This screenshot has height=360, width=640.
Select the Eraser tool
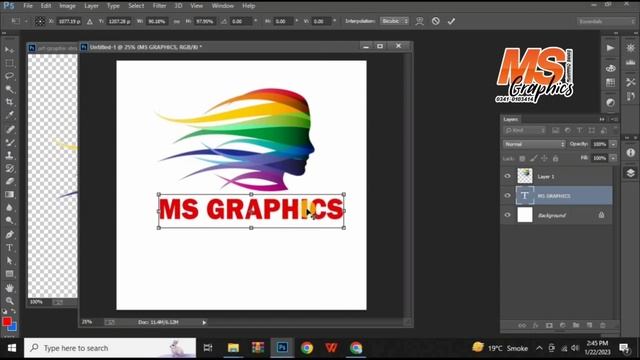(9, 181)
